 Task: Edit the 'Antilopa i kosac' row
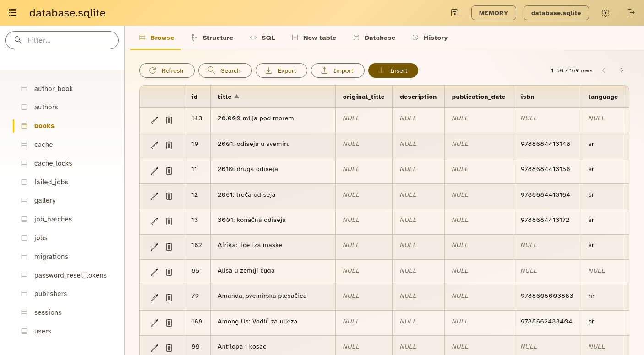154,348
